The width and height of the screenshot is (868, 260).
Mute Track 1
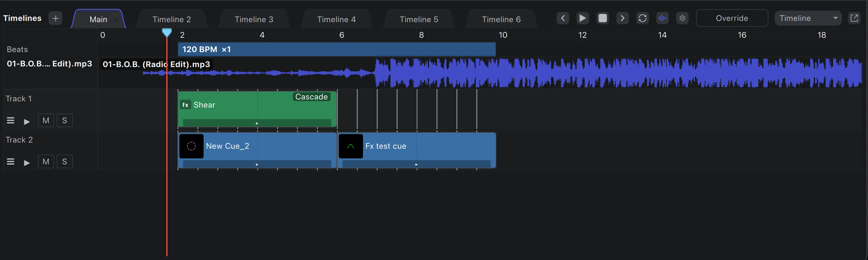tap(46, 120)
